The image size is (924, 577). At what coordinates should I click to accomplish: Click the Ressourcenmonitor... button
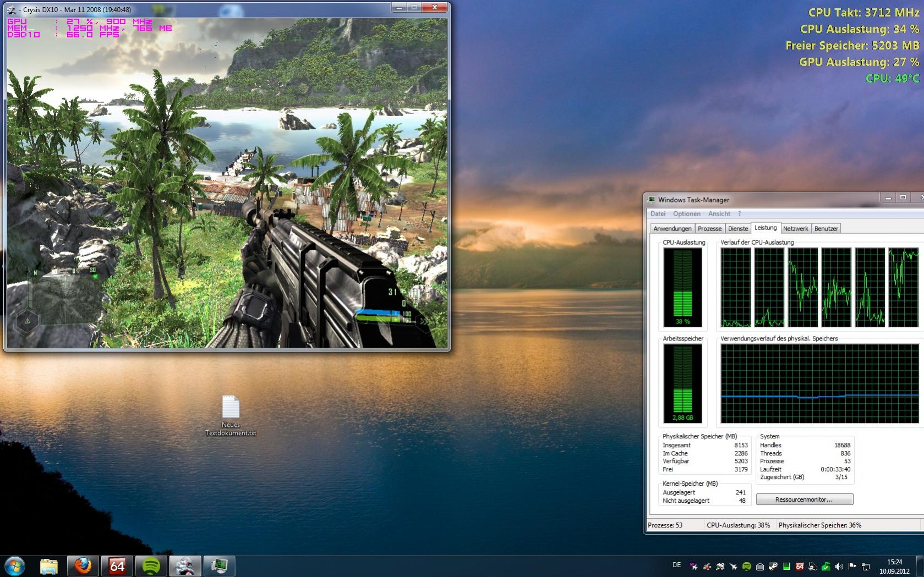click(804, 499)
